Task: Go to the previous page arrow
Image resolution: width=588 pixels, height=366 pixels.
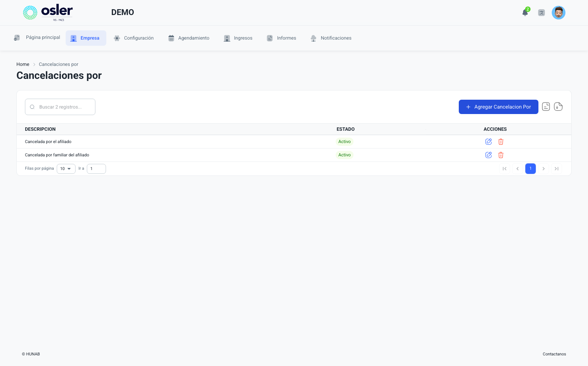Action: (518, 169)
